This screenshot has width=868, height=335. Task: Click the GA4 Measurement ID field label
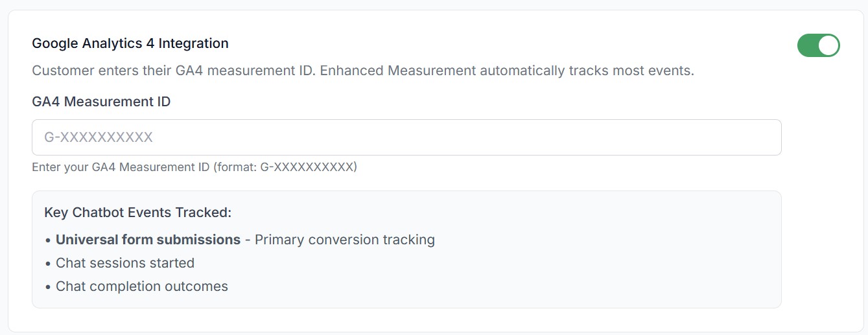point(101,102)
